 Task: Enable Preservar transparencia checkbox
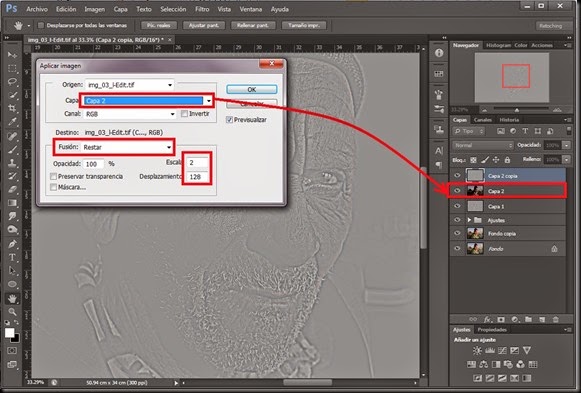point(54,176)
